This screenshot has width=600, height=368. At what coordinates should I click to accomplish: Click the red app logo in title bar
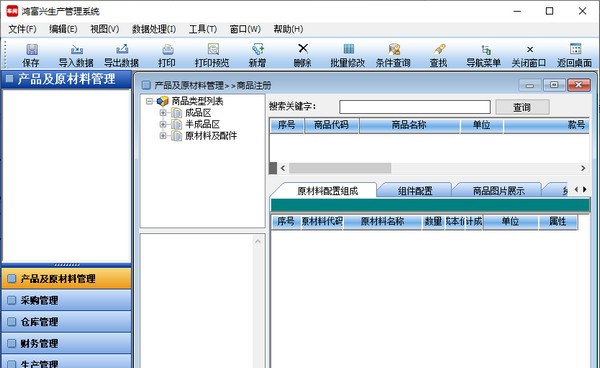(x=12, y=11)
